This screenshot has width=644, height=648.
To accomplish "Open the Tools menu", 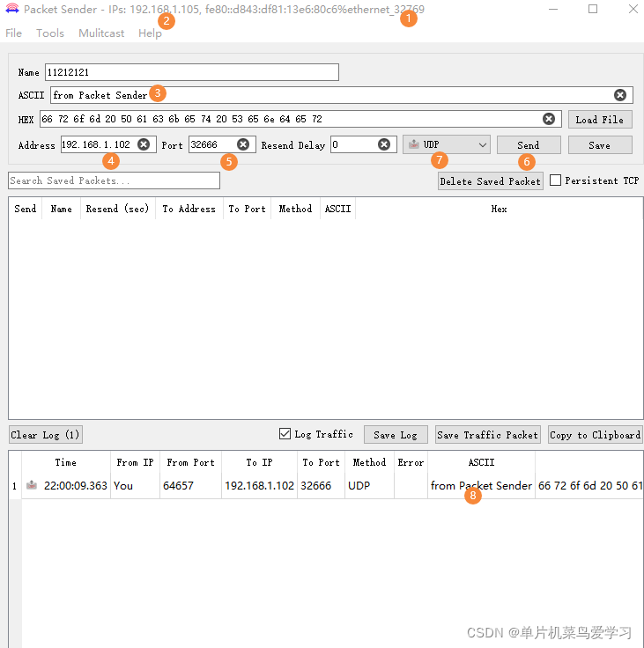I will point(50,33).
